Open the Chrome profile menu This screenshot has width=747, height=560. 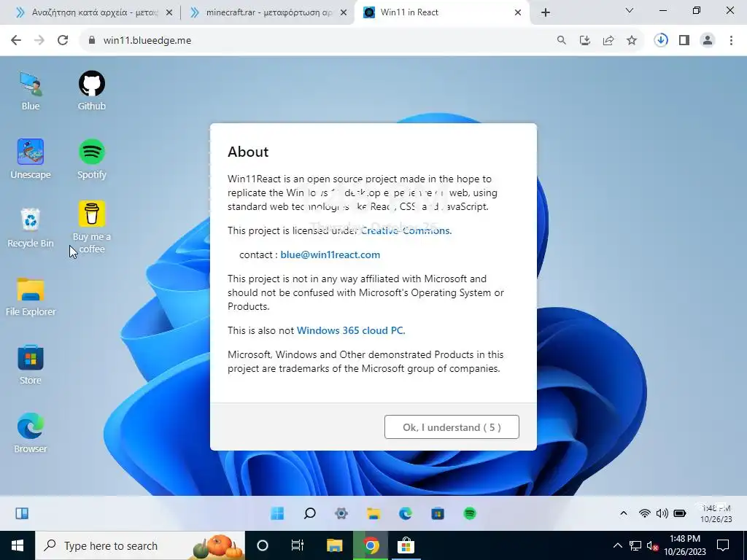click(x=708, y=41)
